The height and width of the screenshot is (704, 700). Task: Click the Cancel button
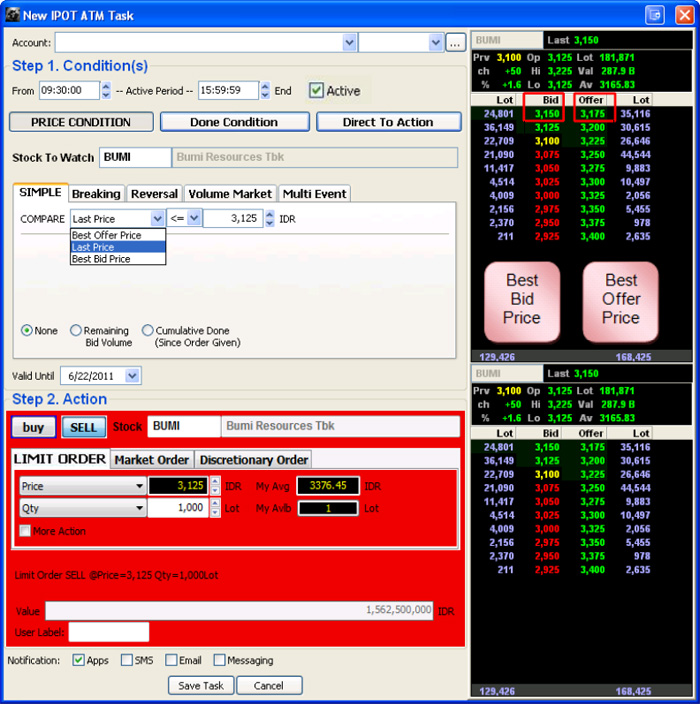pos(269,686)
